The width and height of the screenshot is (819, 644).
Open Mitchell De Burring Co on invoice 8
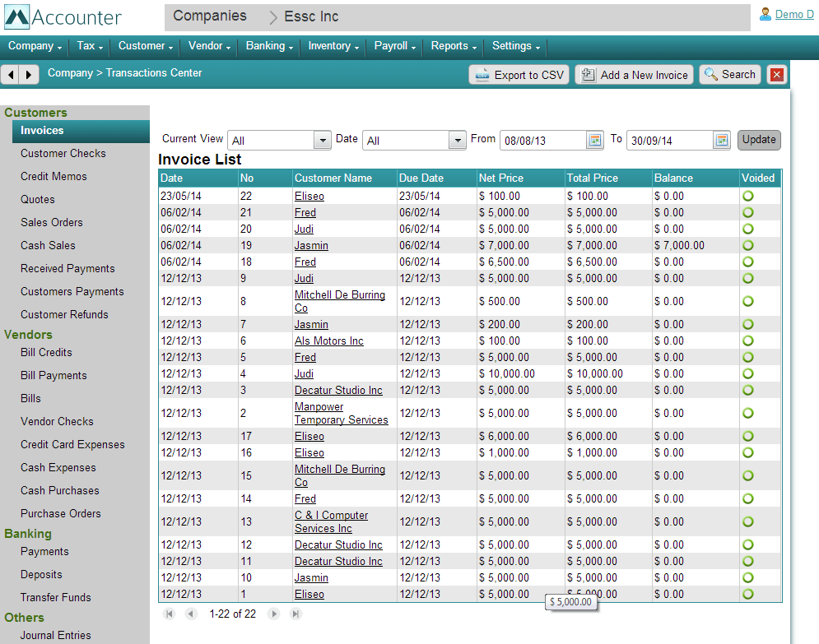pos(339,301)
